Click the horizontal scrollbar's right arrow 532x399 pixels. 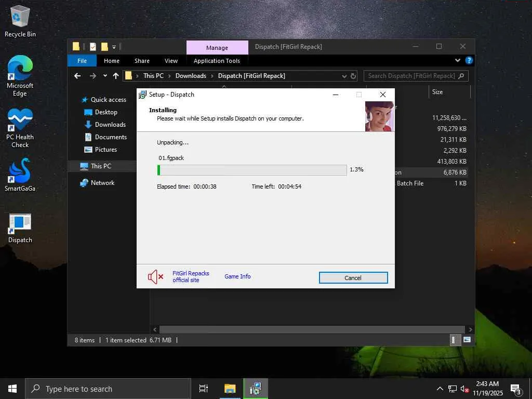click(470, 329)
